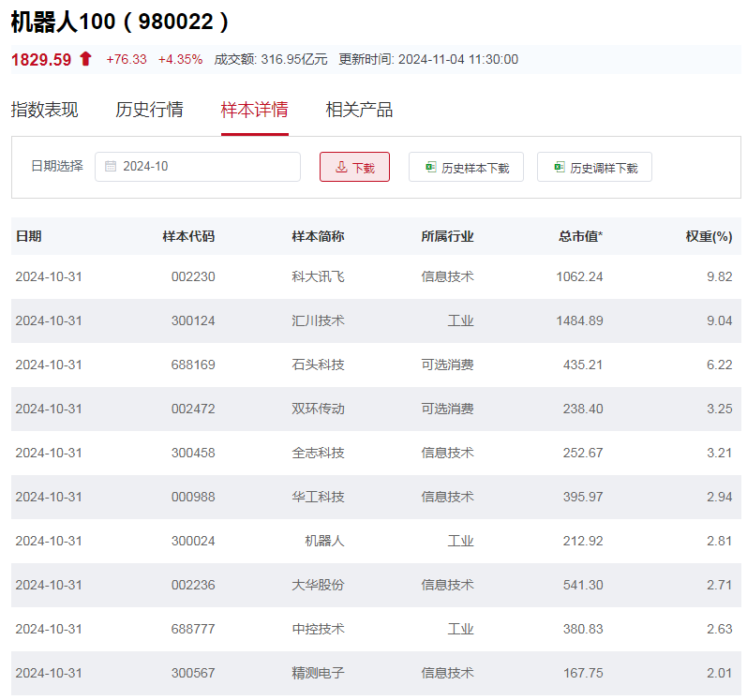Click market value 435.21
This screenshot has width=747, height=700.
click(583, 365)
